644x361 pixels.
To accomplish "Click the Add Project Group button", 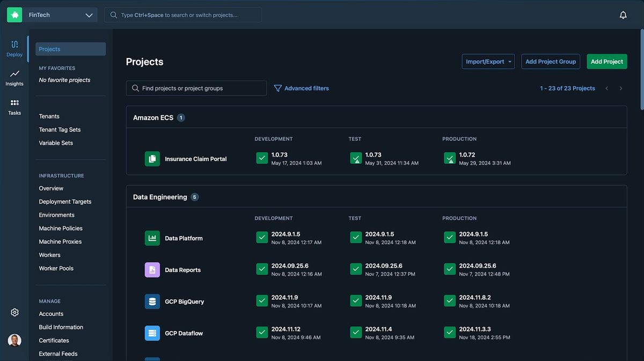I will point(550,62).
